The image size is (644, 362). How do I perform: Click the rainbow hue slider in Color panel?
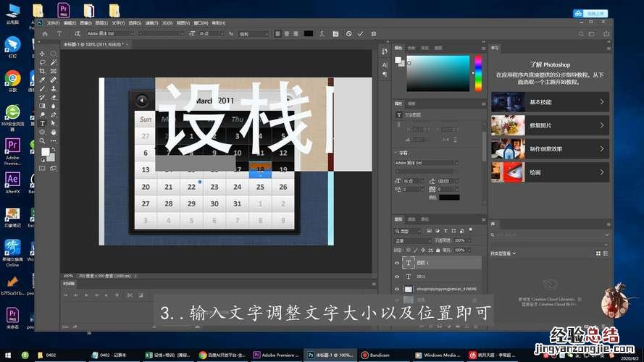tap(478, 73)
